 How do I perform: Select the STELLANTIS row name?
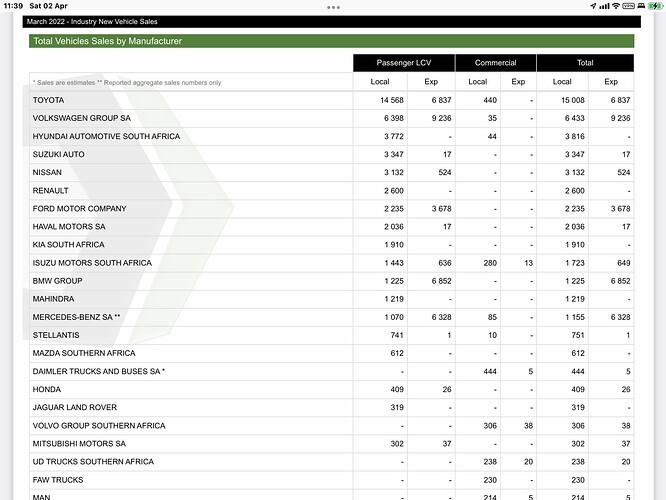click(56, 335)
